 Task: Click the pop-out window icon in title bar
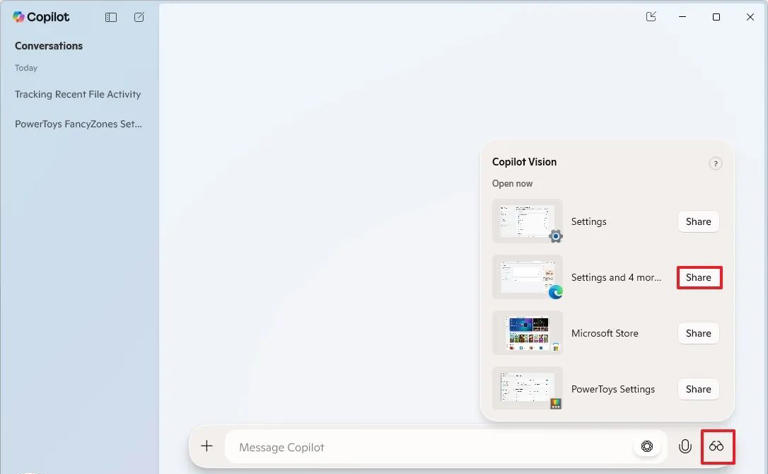(x=651, y=17)
